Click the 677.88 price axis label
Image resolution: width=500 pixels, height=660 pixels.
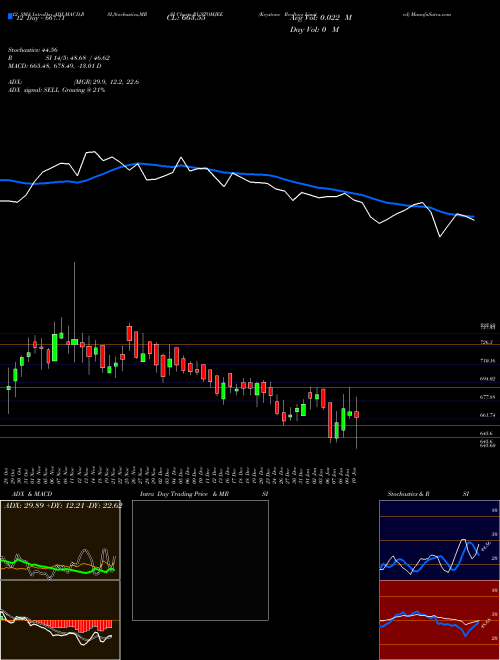coord(487,397)
